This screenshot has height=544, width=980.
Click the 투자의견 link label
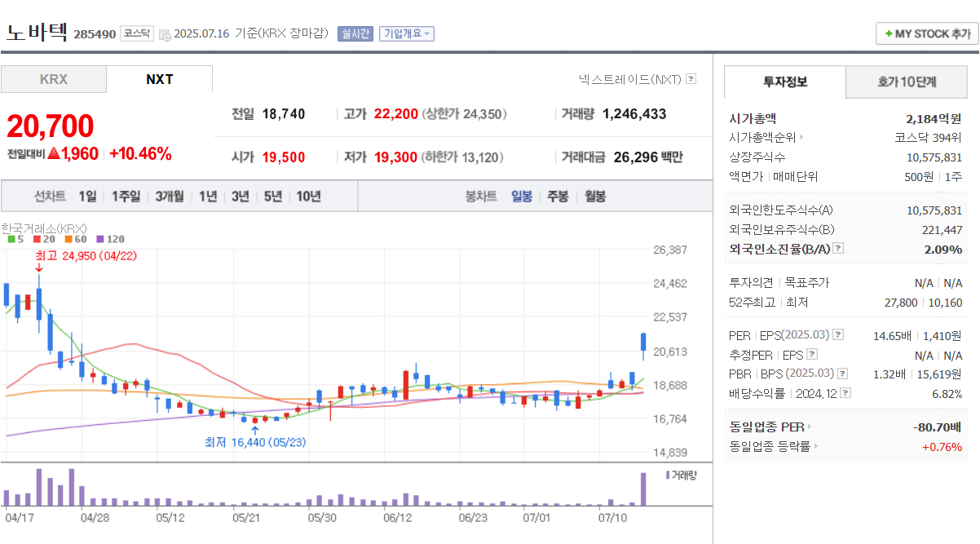(750, 283)
